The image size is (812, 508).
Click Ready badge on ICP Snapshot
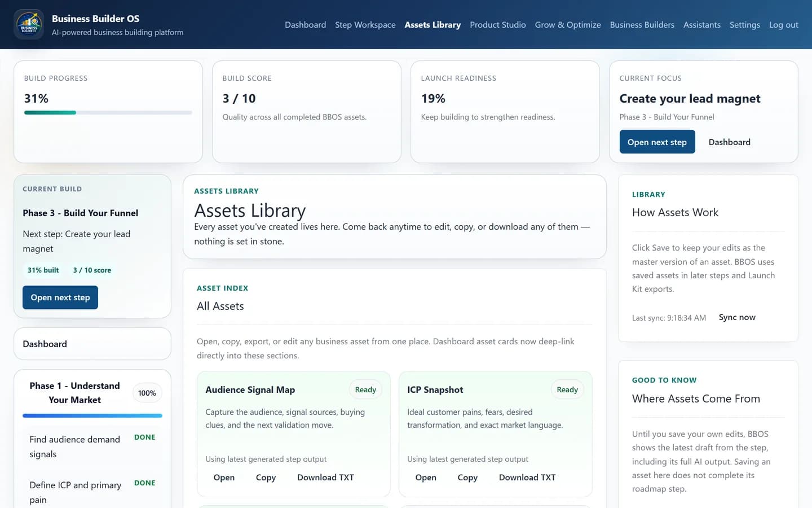pyautogui.click(x=567, y=389)
